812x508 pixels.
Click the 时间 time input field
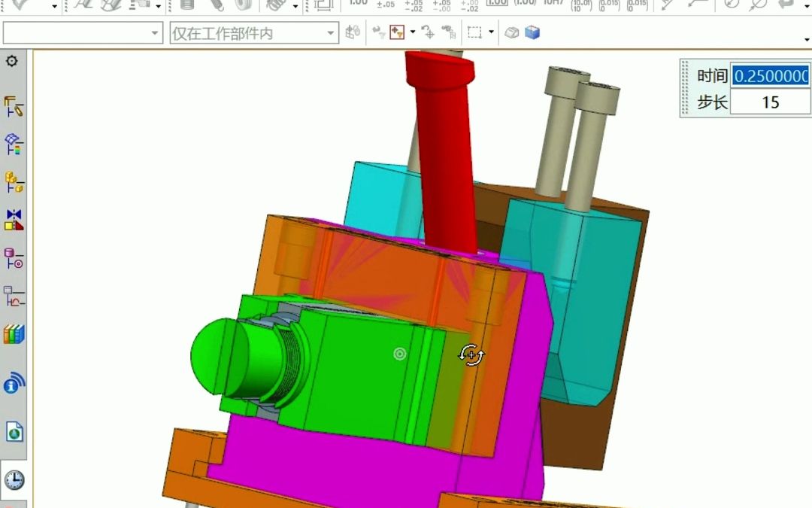(x=771, y=76)
